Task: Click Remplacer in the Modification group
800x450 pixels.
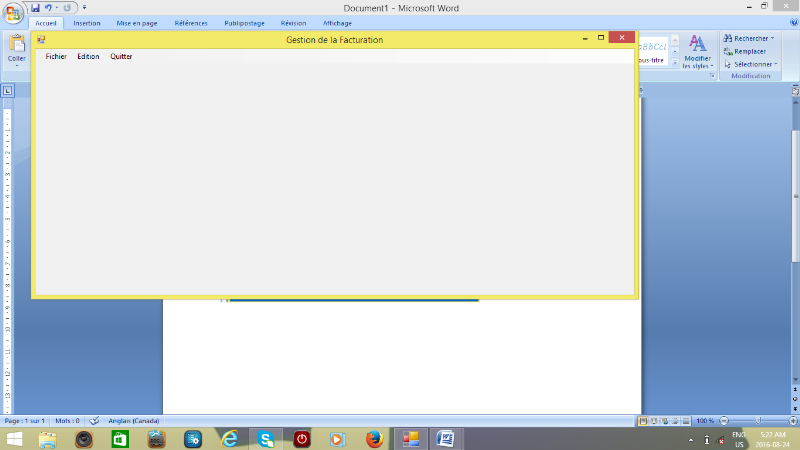Action: pos(745,52)
